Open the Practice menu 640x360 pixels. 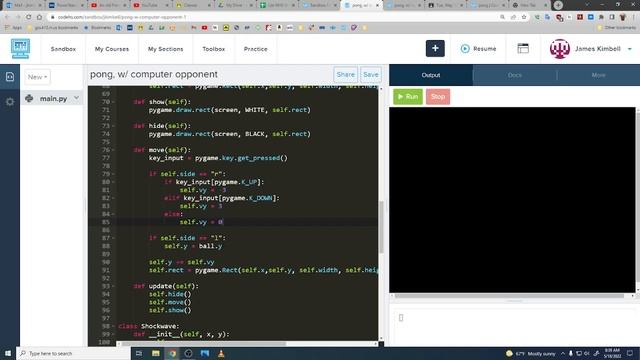(256, 49)
